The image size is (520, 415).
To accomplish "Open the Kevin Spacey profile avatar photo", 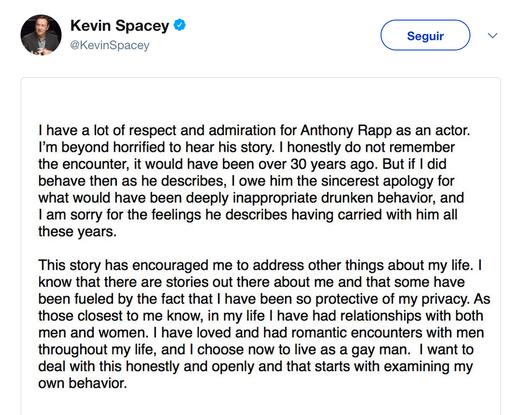I will (x=41, y=35).
